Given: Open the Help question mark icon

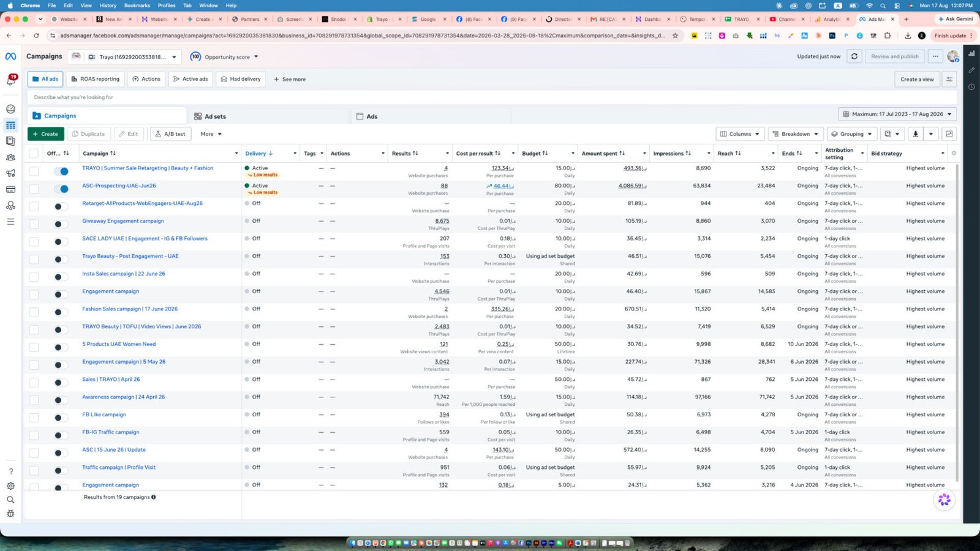Looking at the screenshot, I should 10,471.
